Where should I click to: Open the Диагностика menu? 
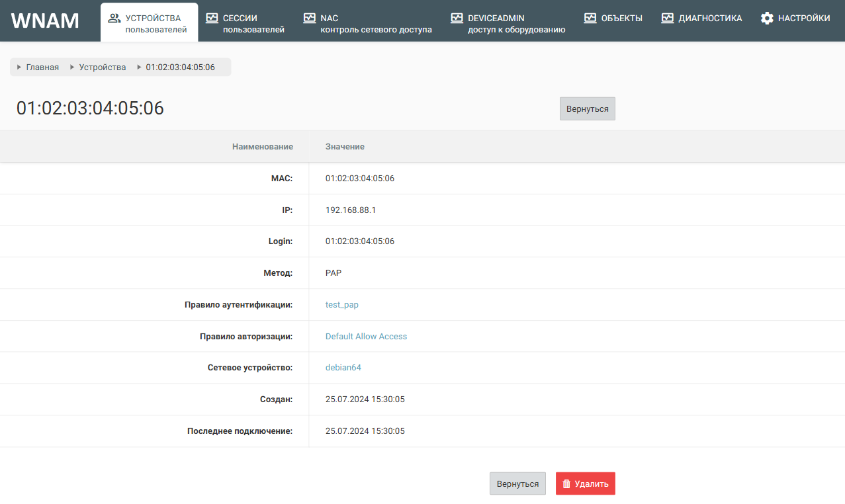(x=709, y=19)
